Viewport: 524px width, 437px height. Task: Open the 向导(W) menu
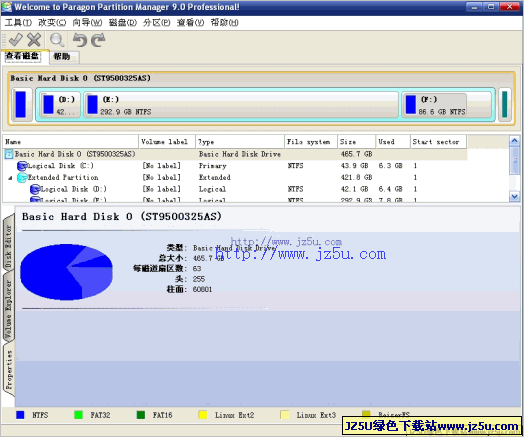click(87, 22)
